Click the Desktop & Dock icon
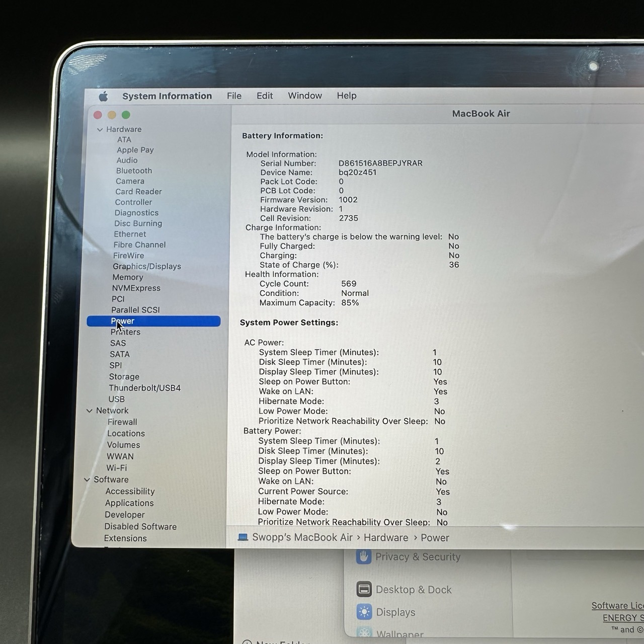Screen dimensions: 644x644 coord(364,589)
